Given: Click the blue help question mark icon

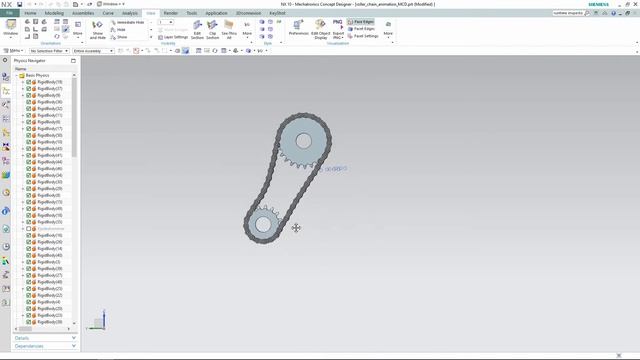Looking at the screenshot, I should 613,13.
